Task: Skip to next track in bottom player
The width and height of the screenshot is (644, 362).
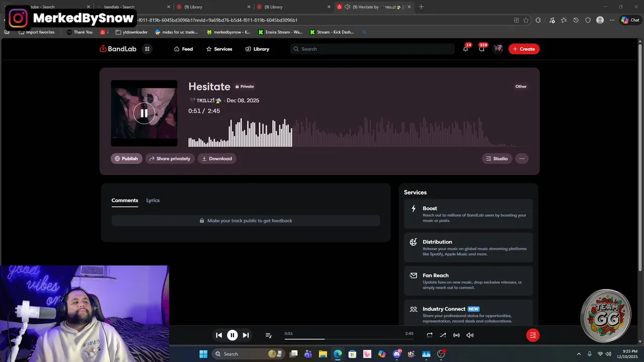Action: click(x=246, y=335)
